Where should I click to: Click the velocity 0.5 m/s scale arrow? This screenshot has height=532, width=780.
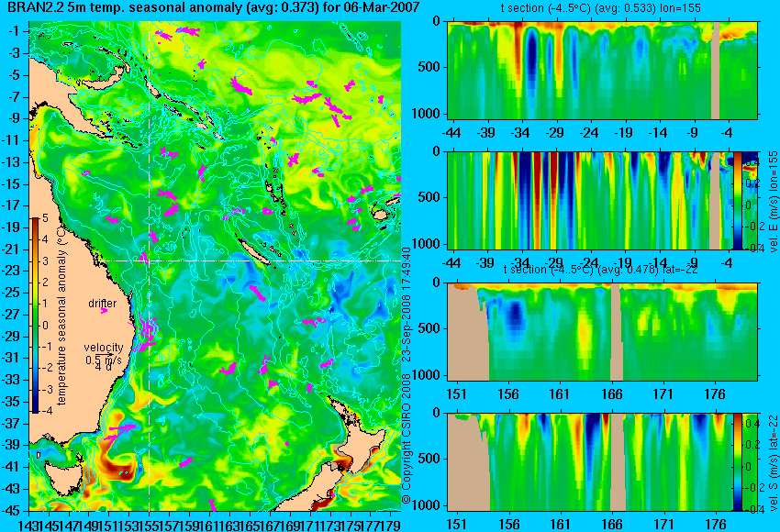105,354
